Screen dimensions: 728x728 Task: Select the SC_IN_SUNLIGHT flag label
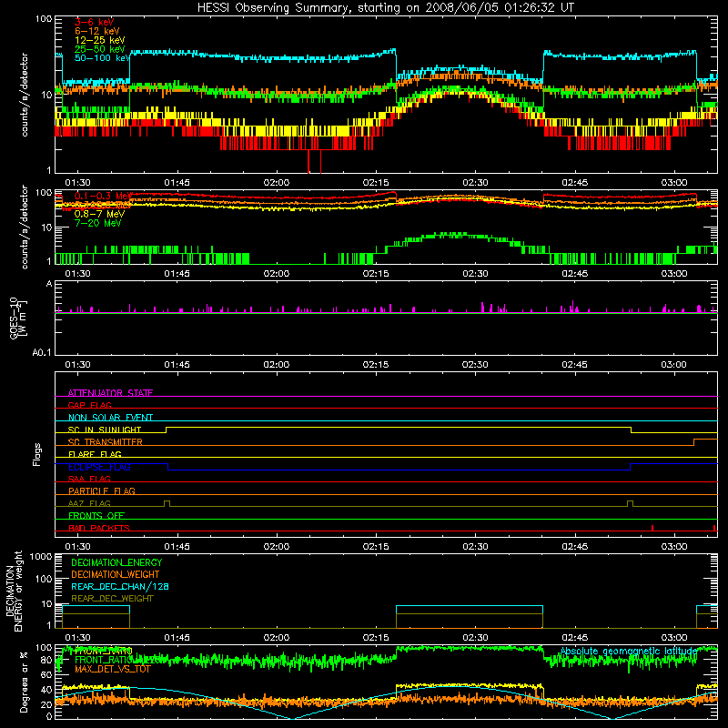tap(105, 430)
